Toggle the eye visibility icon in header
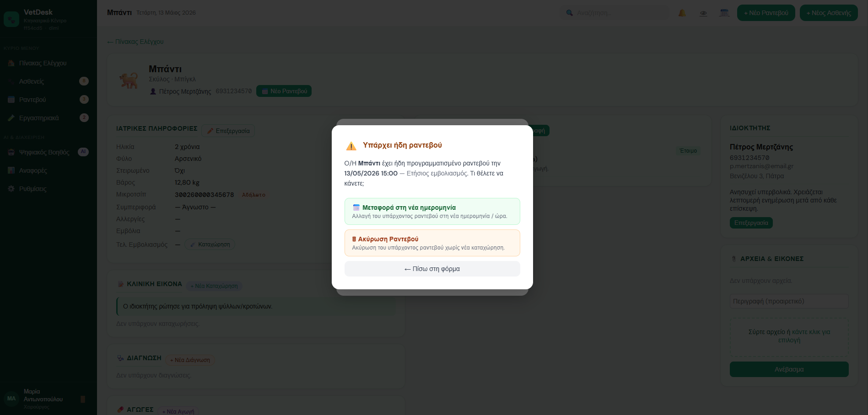This screenshot has width=868, height=415. [703, 13]
